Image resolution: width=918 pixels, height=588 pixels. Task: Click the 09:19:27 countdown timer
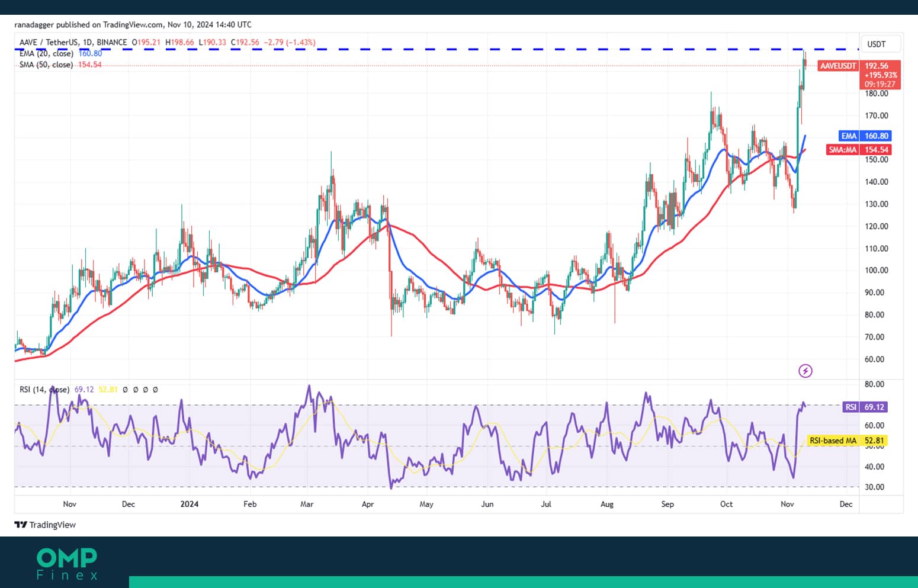click(880, 84)
